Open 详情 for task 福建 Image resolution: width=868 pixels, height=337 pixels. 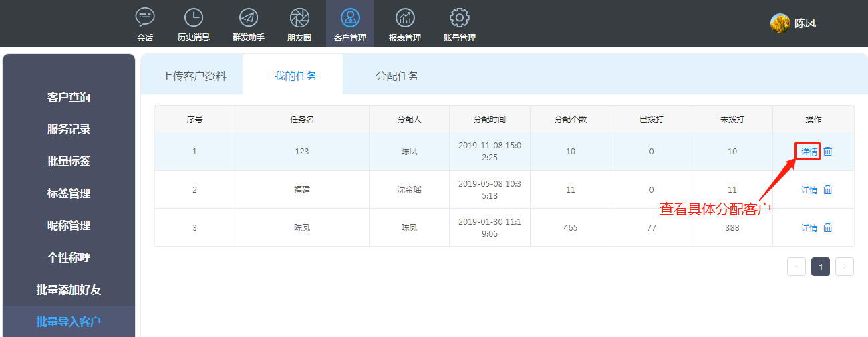(809, 190)
